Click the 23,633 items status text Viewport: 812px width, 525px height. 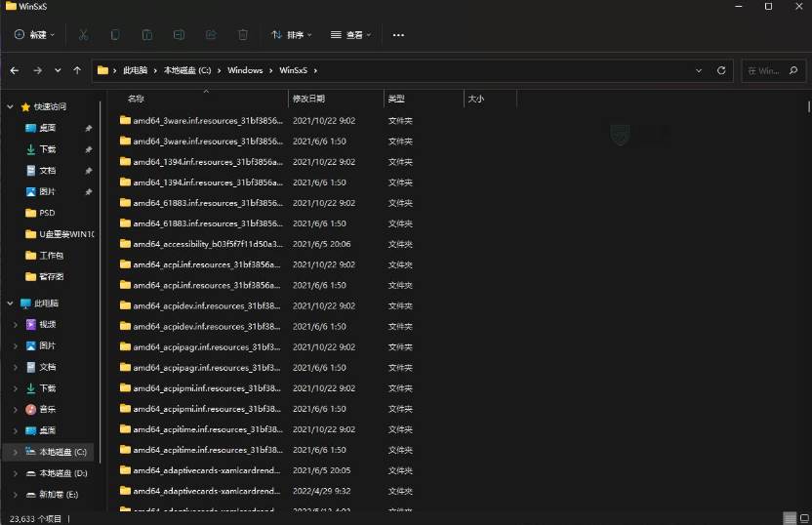[35, 518]
